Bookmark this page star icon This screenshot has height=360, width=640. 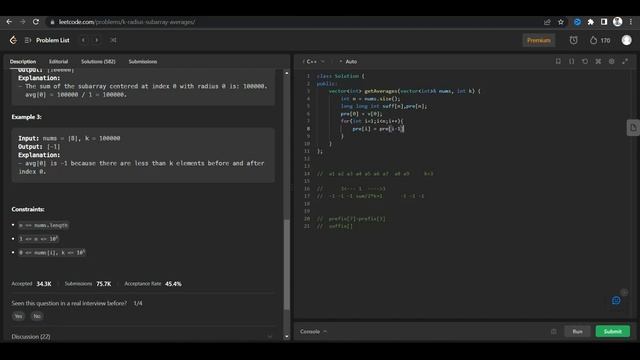(x=561, y=22)
